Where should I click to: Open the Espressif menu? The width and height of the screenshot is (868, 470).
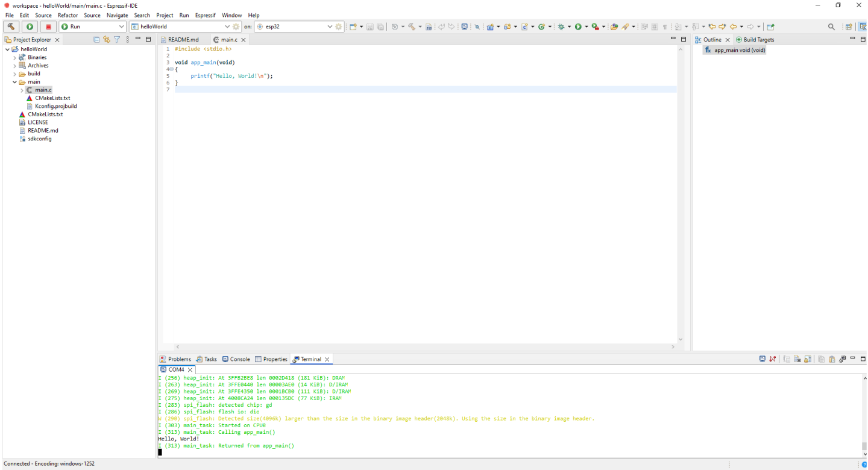click(x=205, y=15)
